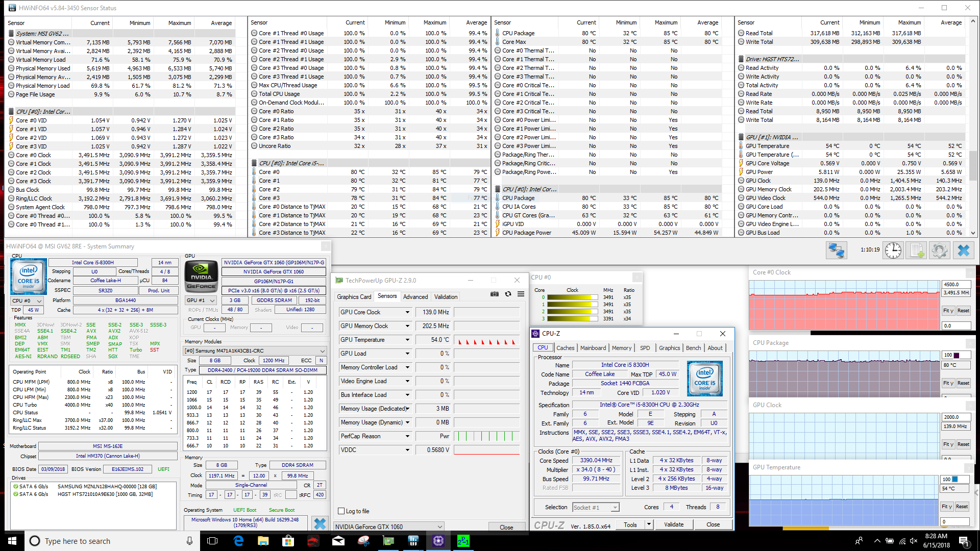
Task: Click the CPU-Z title bar app icon
Action: [535, 334]
